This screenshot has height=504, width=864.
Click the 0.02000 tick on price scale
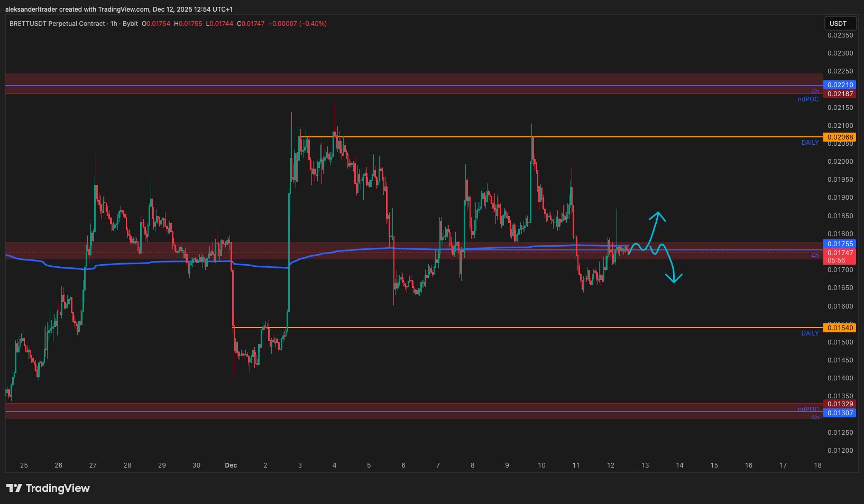click(840, 162)
